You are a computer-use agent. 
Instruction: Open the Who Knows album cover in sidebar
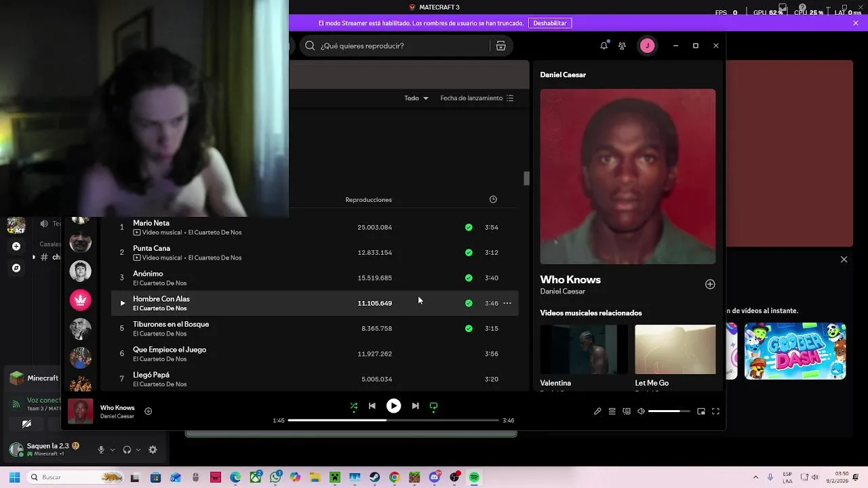[628, 176]
